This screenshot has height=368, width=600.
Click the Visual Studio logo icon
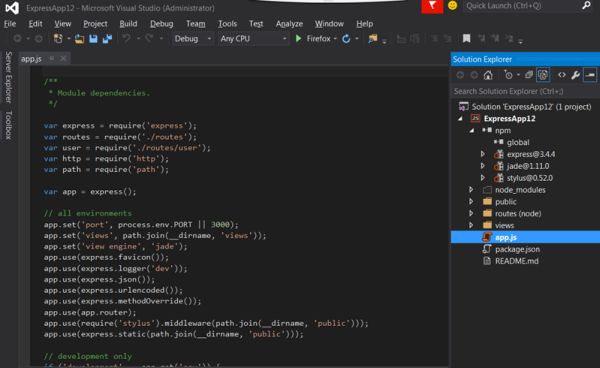click(x=12, y=7)
